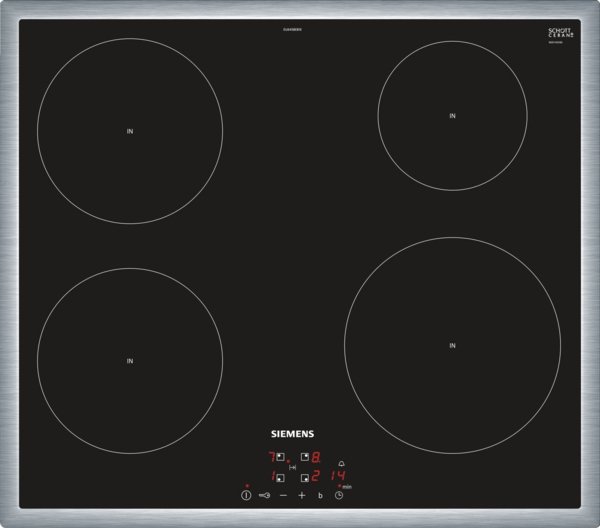The image size is (600, 528).
Task: Tap the red "1" power level digit
Action: pyautogui.click(x=273, y=476)
